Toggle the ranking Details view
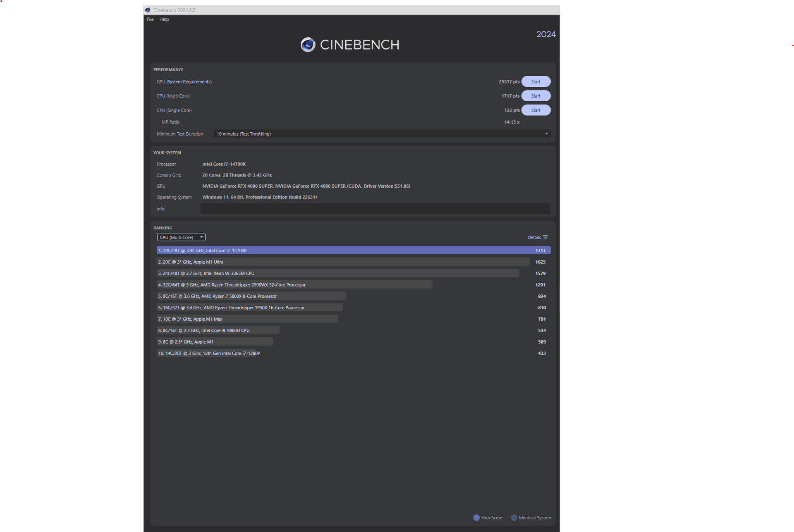 (x=538, y=238)
